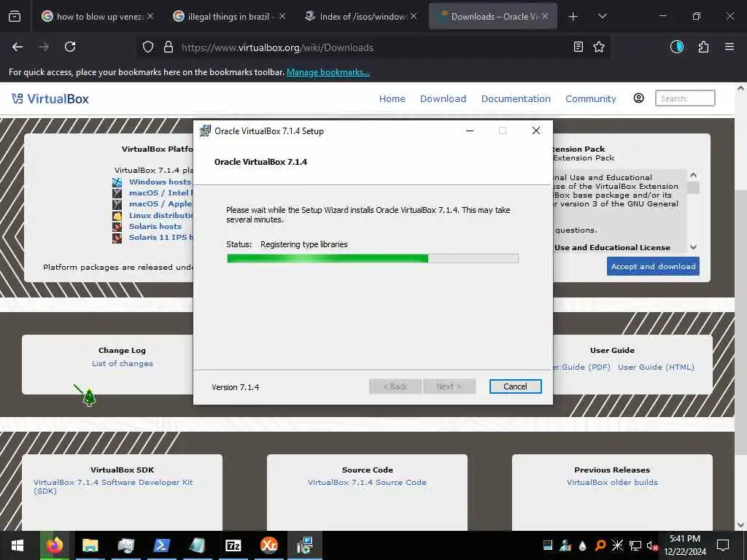
Task: Open the List of changes link
Action: point(123,363)
